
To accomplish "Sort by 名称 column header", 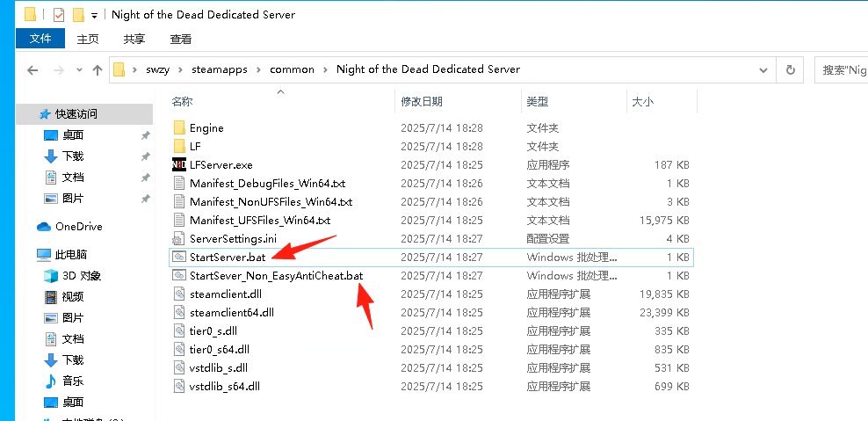I will coord(182,101).
